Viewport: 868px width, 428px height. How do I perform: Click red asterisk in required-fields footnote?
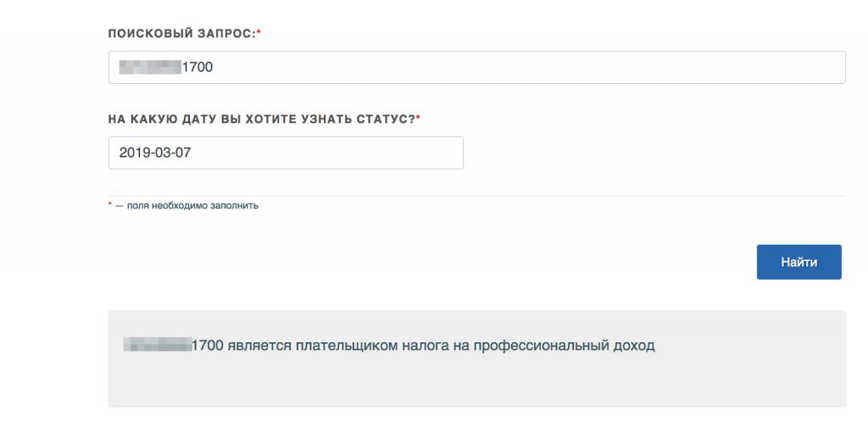110,205
